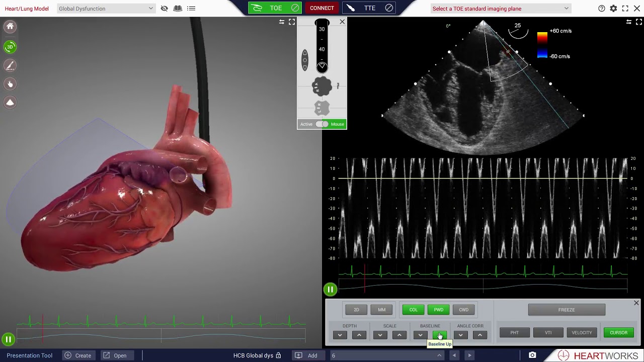Toggle the CURSOR button
644x362 pixels.
click(618, 332)
